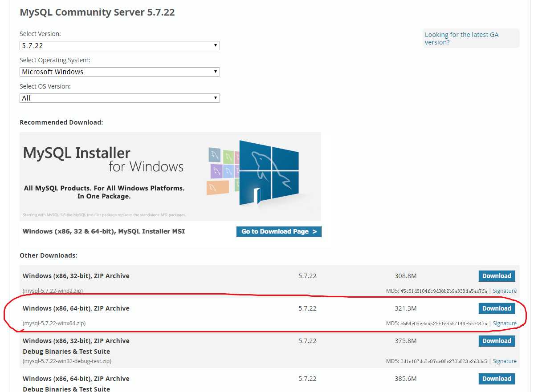Select the MD5 checksum for mysql-5.7.22-win32-debug-test.zip

[x=444, y=361]
